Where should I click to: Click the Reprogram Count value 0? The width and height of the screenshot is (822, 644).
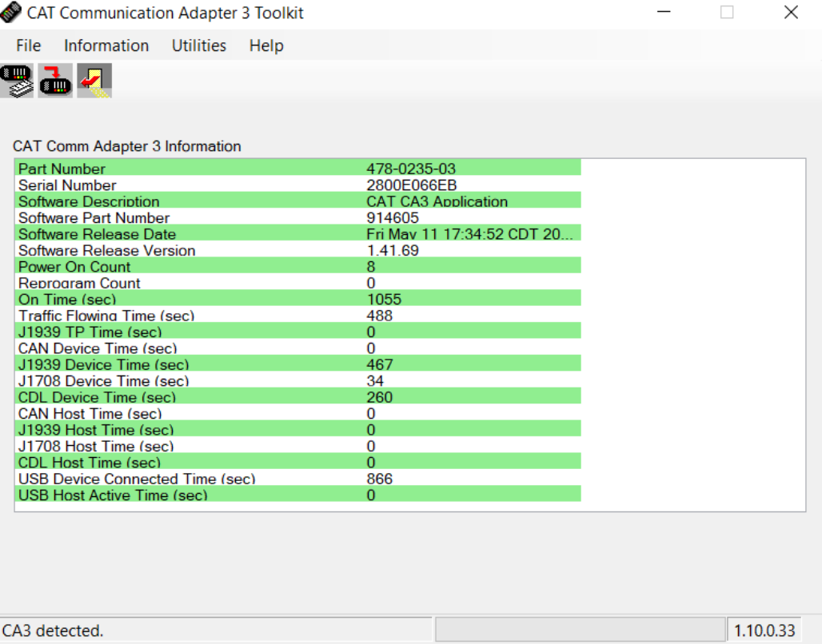click(x=371, y=283)
